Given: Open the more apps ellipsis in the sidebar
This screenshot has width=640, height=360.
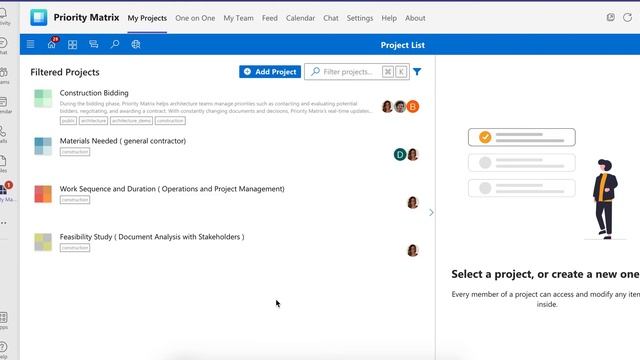Looking at the screenshot, I should tap(4, 223).
